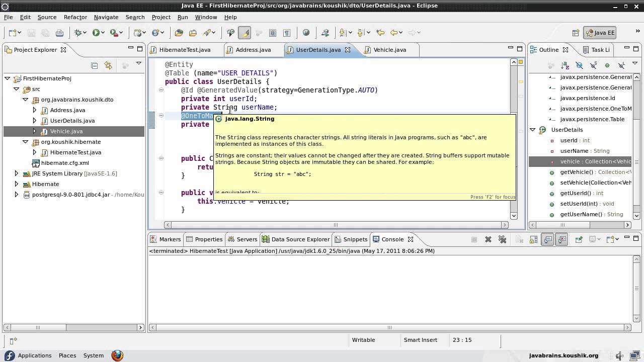Screen dimensions: 644x362
Task: Click the Back navigation arrow
Action: (394, 33)
